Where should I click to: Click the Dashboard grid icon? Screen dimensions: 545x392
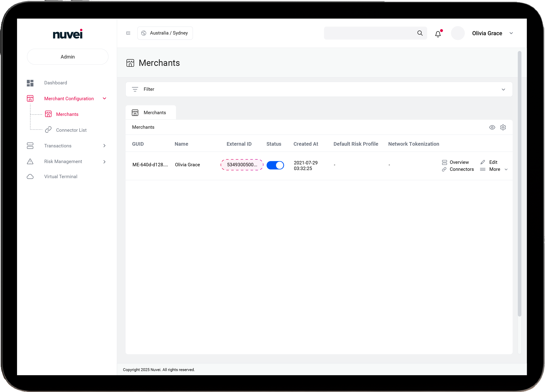click(30, 83)
